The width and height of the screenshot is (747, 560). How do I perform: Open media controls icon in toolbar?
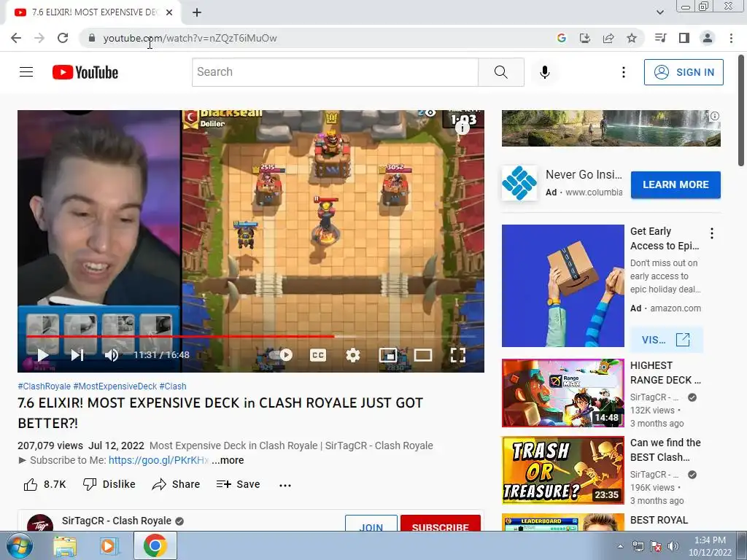[660, 38]
